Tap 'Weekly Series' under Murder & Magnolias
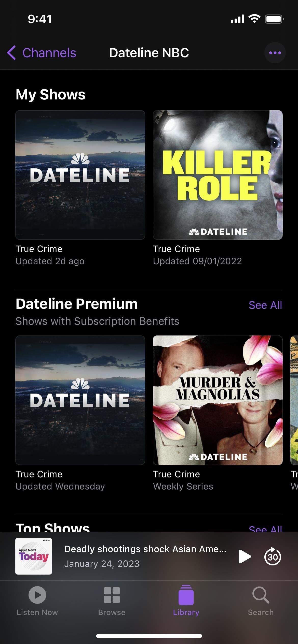This screenshot has height=644, width=298. pyautogui.click(x=183, y=487)
